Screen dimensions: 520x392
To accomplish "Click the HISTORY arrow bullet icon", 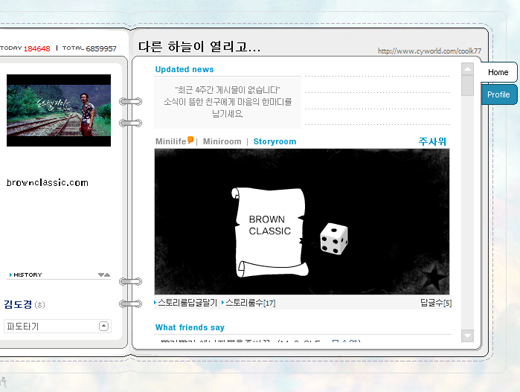I will 10,275.
